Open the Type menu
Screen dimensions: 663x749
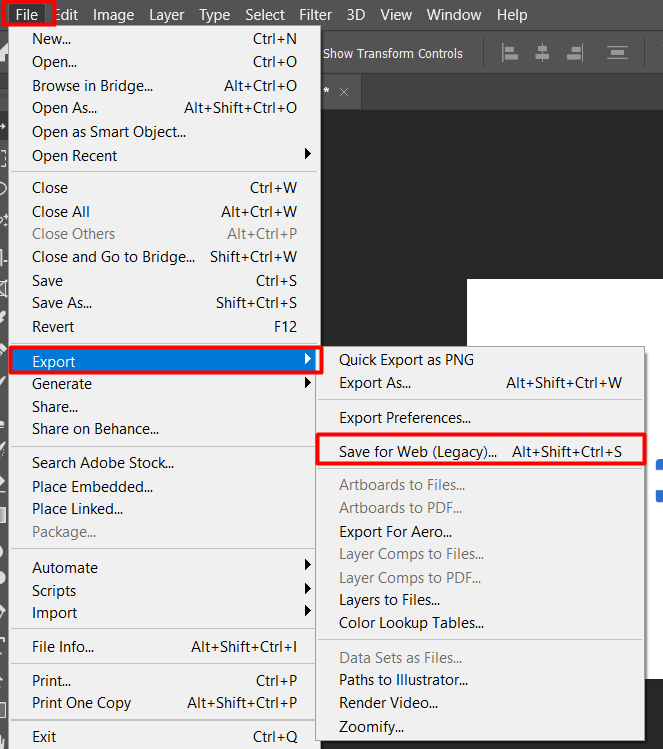pyautogui.click(x=214, y=15)
